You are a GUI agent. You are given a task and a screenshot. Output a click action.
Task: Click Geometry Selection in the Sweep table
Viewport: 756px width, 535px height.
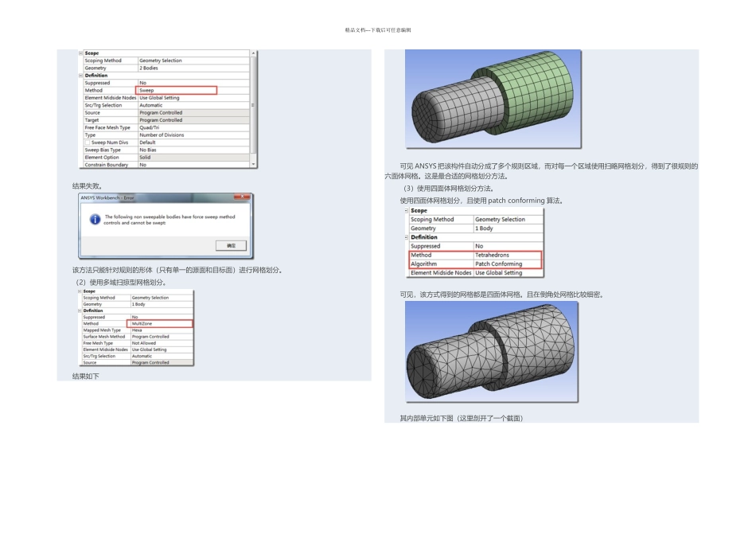(x=161, y=61)
